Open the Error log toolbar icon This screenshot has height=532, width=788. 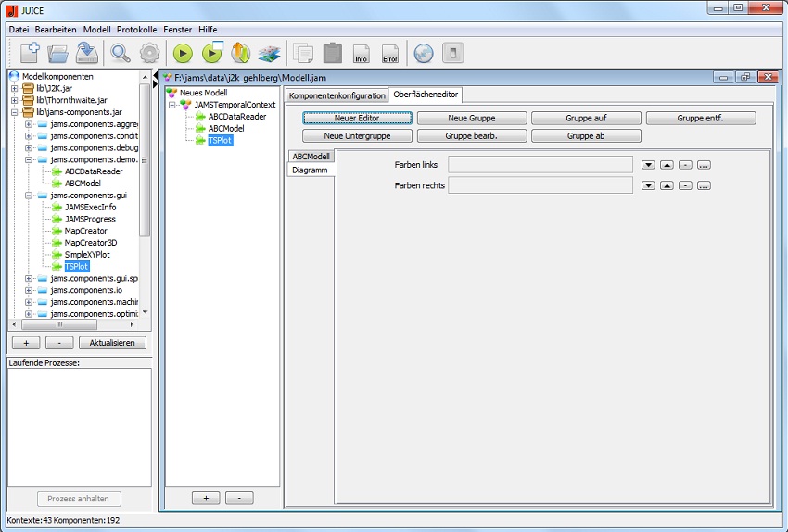click(x=390, y=53)
